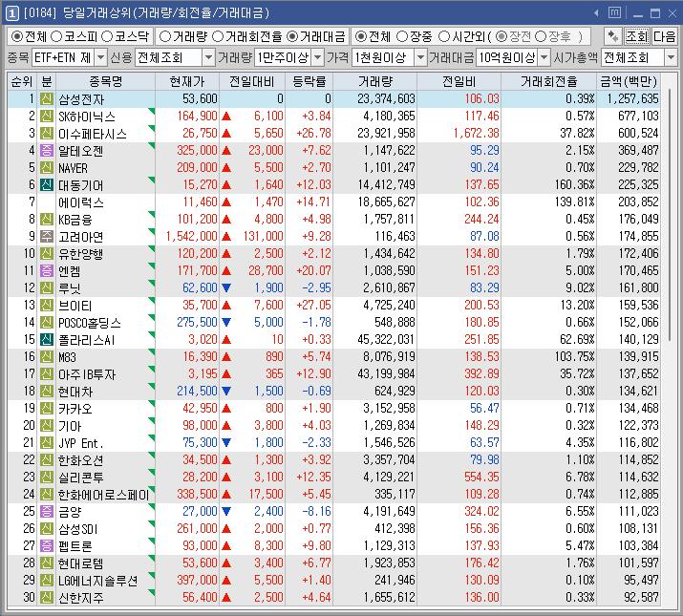Viewport: 683px width, 616px height.
Task: Click the 신 badge icon for 신한지주
Action: [47, 597]
